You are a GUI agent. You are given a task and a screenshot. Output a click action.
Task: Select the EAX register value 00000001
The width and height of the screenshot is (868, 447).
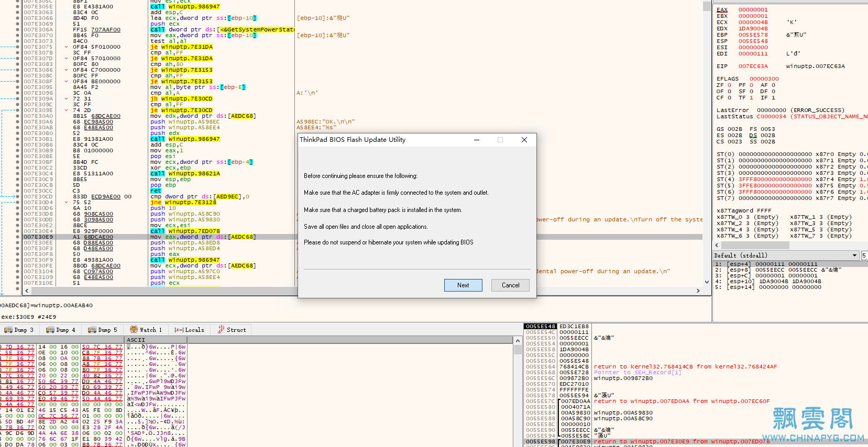(753, 10)
